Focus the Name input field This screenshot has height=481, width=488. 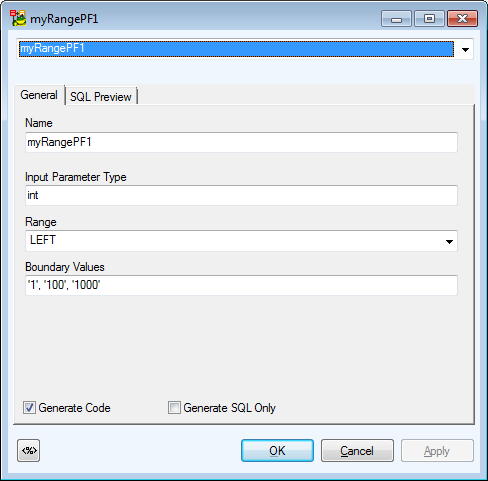coord(241,142)
